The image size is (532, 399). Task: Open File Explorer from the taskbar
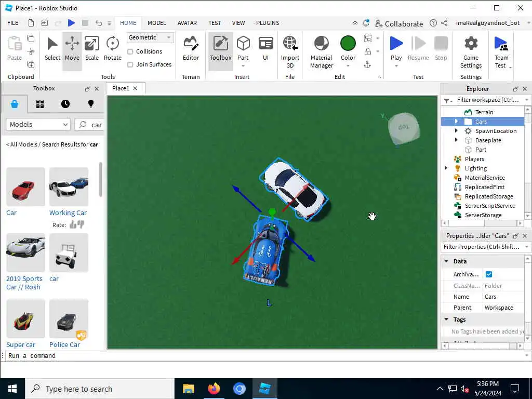pos(188,389)
